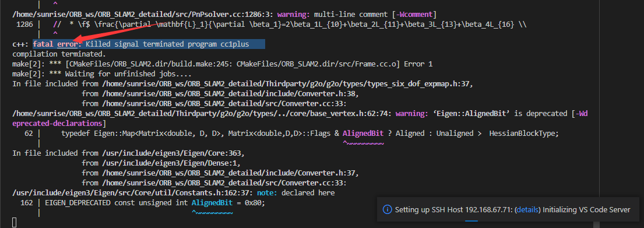Click the 'EIGEN_DEPRECATED' keyword in line 162

tap(78, 202)
